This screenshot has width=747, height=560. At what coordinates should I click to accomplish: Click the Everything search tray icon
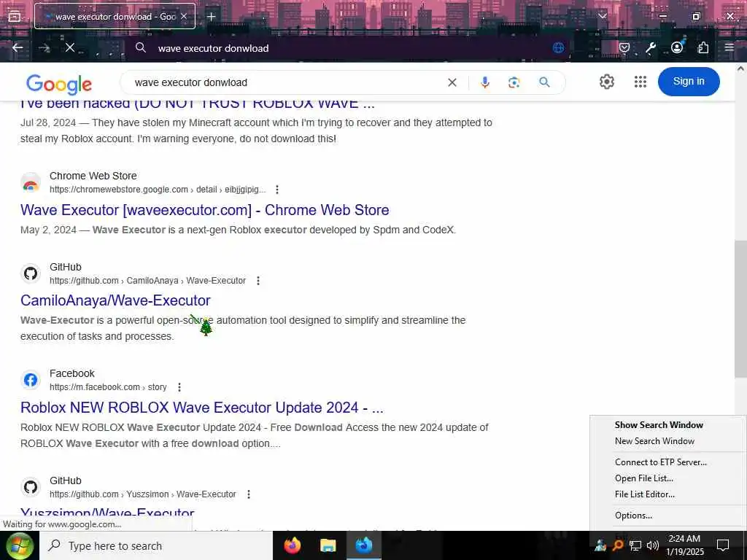point(618,545)
